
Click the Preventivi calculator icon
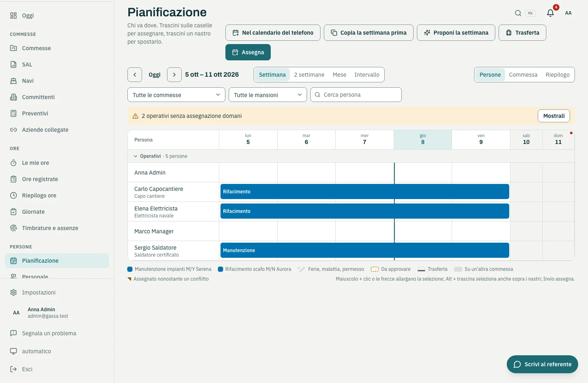13,113
